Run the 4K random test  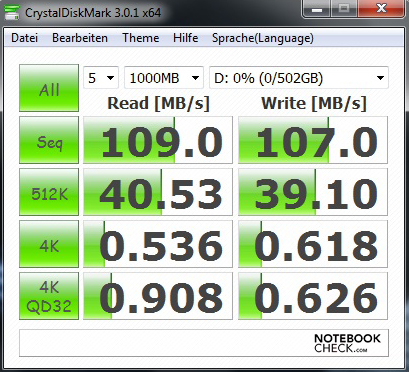[49, 244]
